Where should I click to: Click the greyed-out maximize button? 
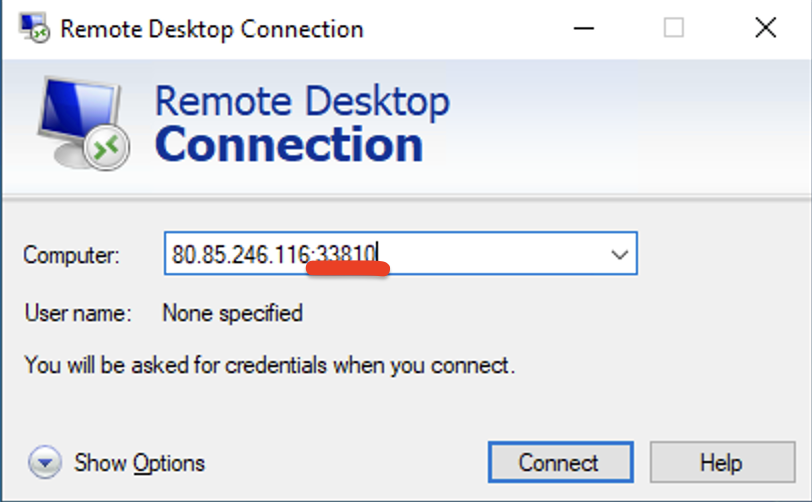click(674, 28)
